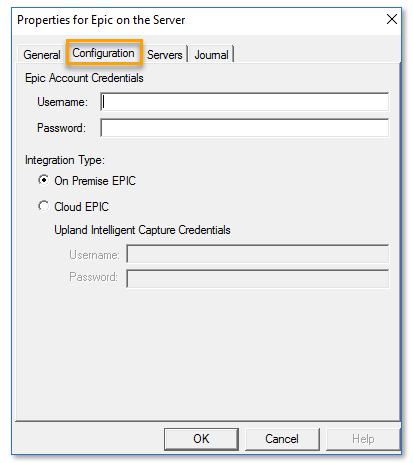Image resolution: width=413 pixels, height=463 pixels.
Task: Go to the Journal tab
Action: (x=211, y=55)
